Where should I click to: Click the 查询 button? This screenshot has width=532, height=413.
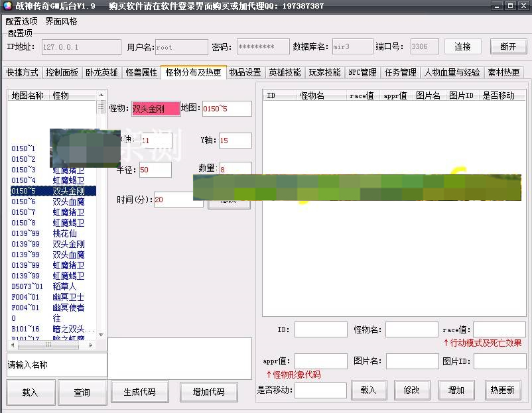pyautogui.click(x=82, y=392)
